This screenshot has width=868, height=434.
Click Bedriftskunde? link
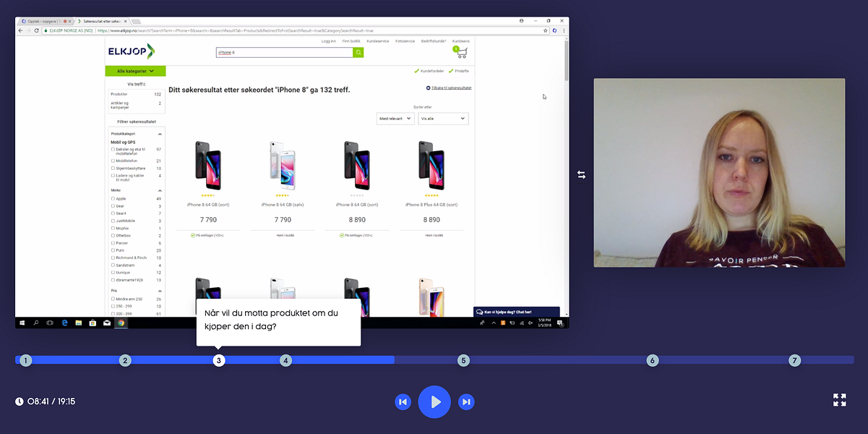tap(434, 41)
